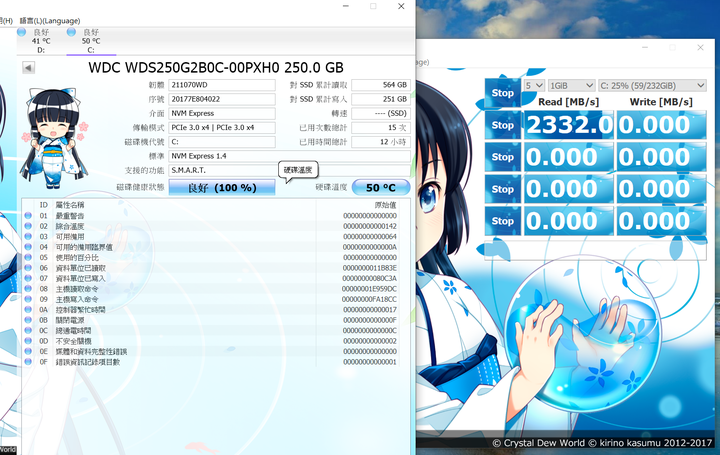The height and width of the screenshot is (455, 720).
Task: Open the Language menu in CrystalDiskInfo
Action: [x=50, y=21]
